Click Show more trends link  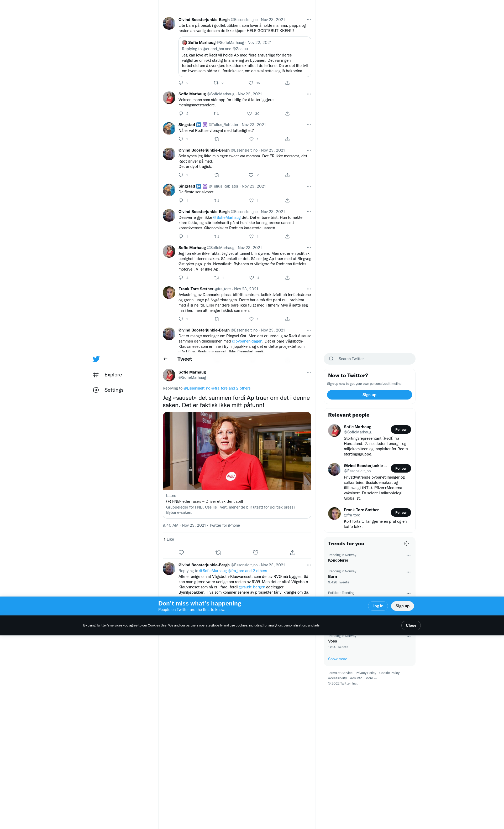(338, 659)
